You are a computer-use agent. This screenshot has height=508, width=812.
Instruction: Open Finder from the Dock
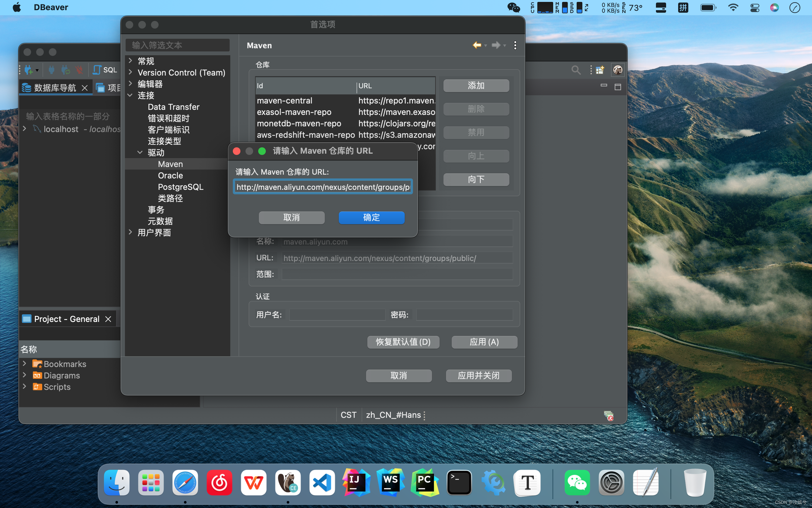(x=117, y=483)
